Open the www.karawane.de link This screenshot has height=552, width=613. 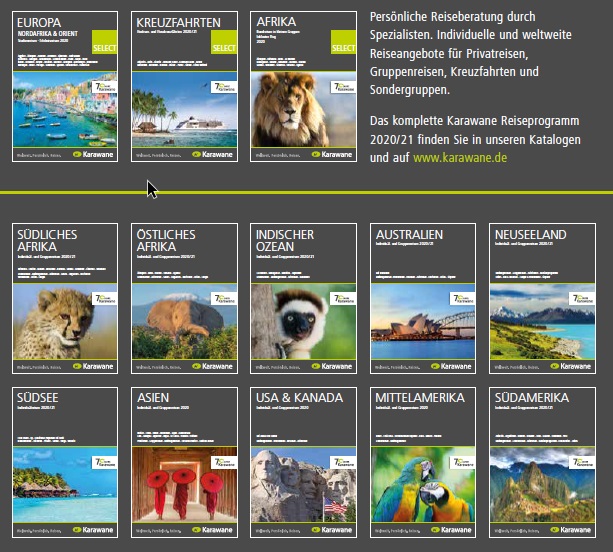[460, 158]
